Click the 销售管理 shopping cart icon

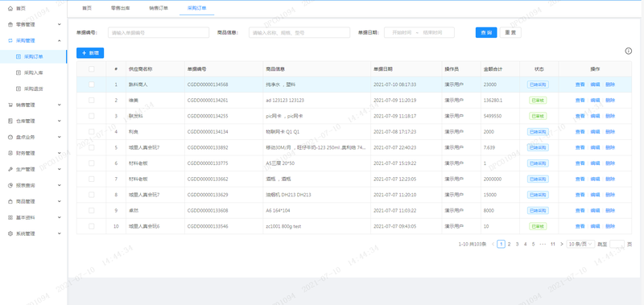pyautogui.click(x=10, y=105)
